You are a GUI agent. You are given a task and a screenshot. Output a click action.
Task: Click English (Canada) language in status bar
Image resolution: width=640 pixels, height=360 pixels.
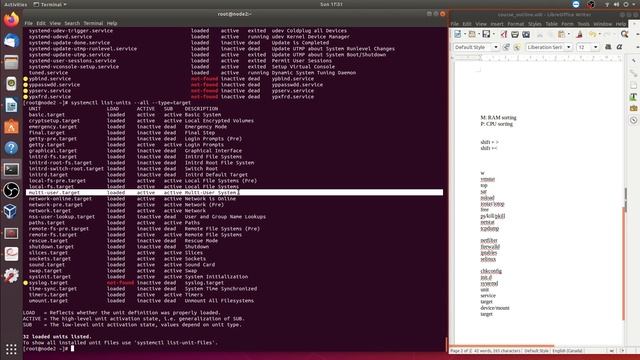[567, 351]
